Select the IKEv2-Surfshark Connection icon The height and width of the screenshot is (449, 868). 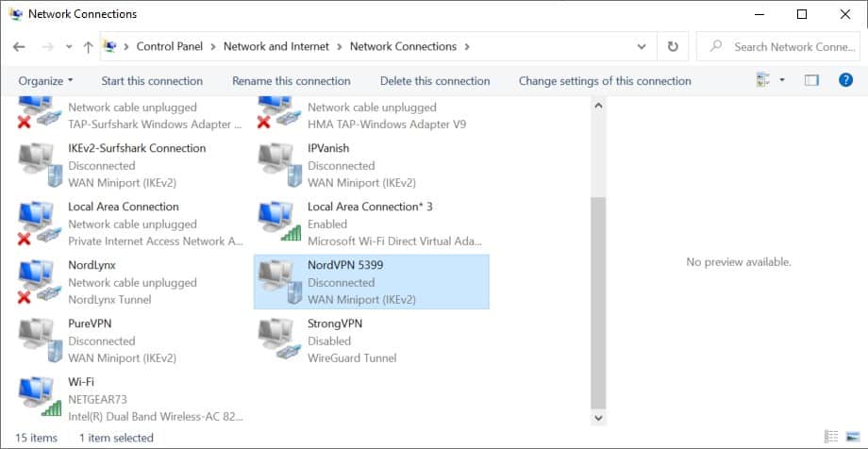pos(39,165)
